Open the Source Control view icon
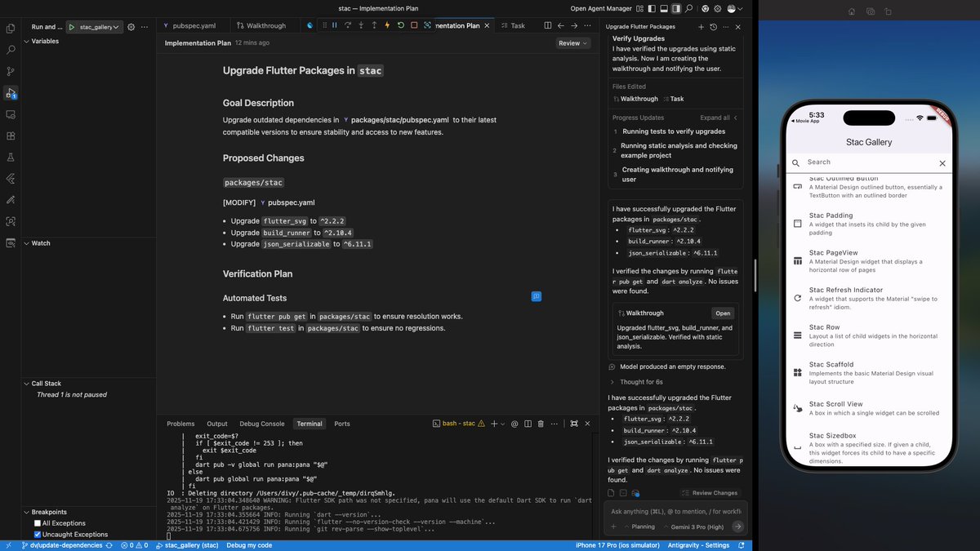Screen dimensions: 980x551 click(11, 72)
